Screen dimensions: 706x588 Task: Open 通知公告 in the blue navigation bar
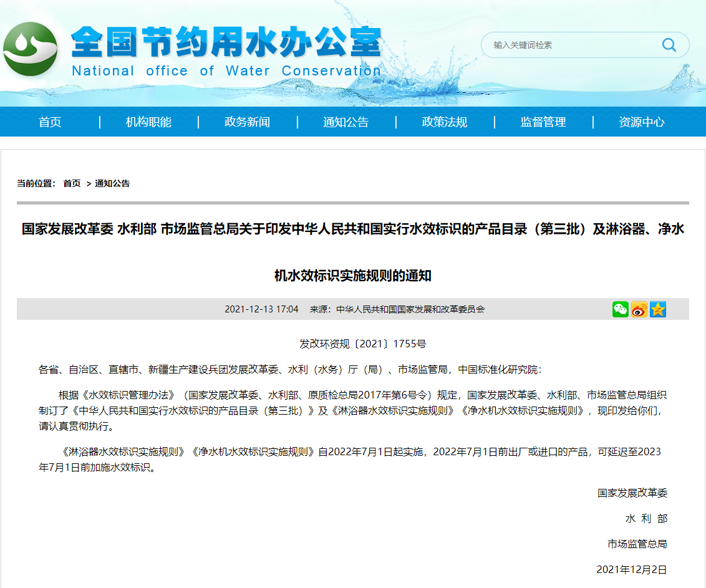pos(346,122)
